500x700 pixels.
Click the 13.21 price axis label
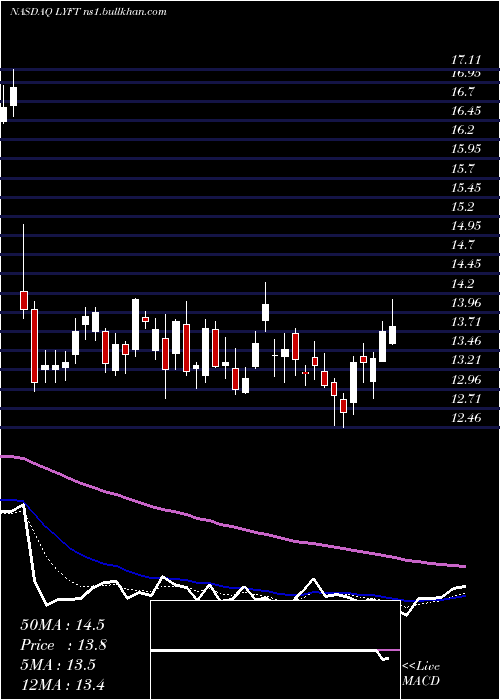(466, 360)
